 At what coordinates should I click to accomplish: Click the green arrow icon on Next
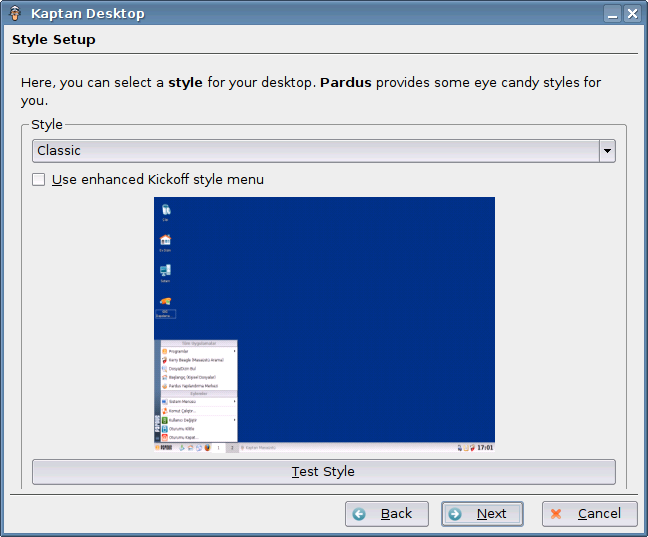[x=455, y=514]
